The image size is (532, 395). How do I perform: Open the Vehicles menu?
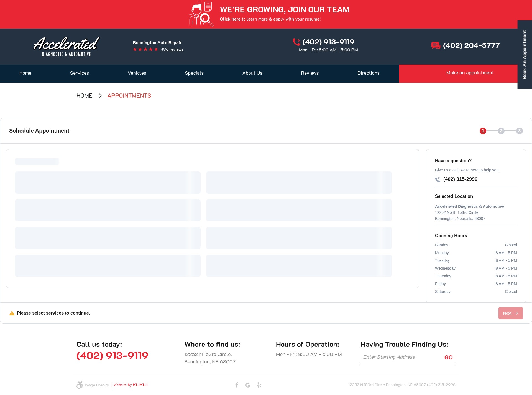pyautogui.click(x=137, y=73)
